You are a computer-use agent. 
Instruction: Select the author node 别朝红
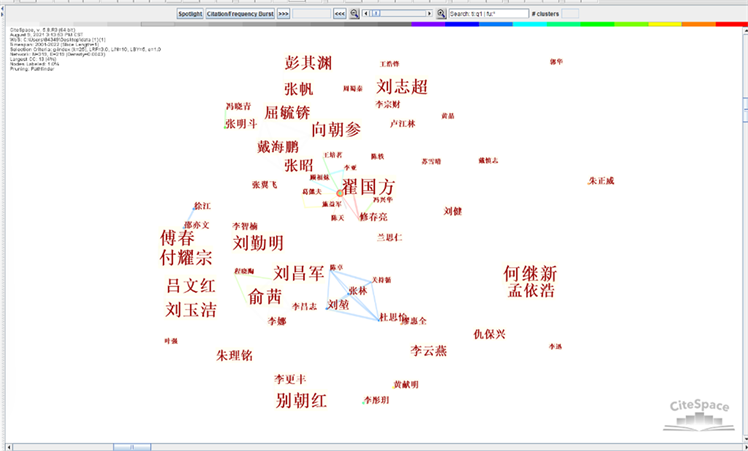click(x=302, y=401)
